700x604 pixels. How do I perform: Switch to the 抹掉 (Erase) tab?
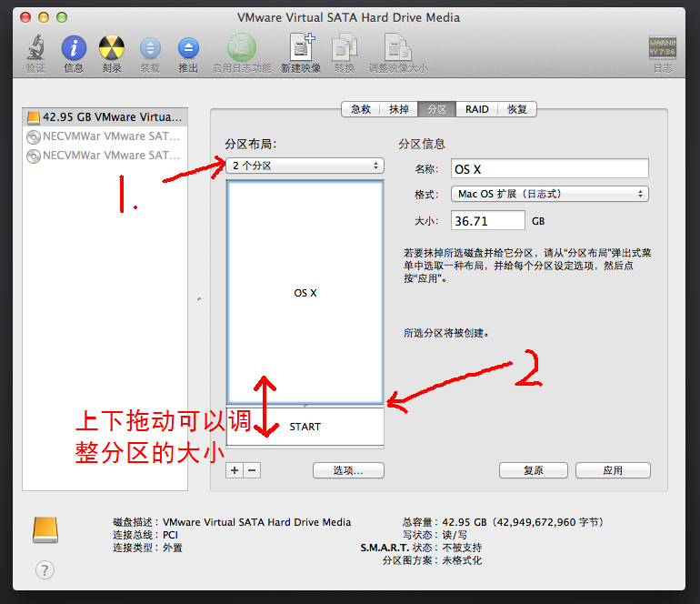(399, 109)
